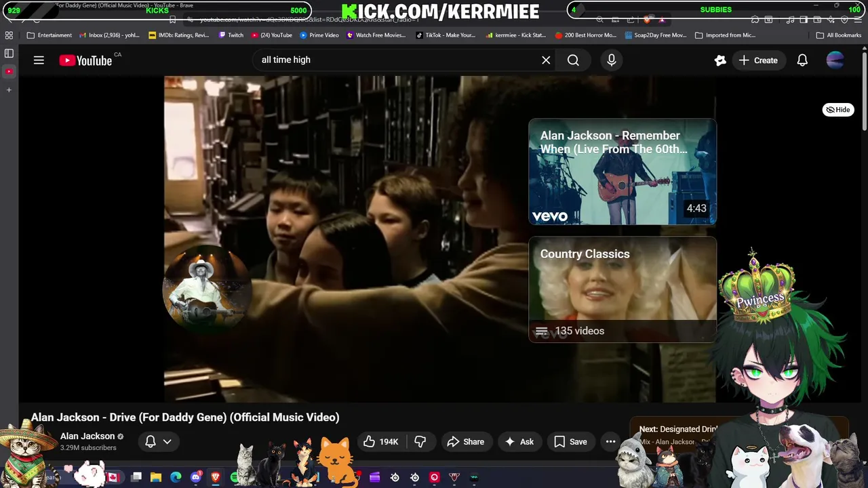Toggle the subscription notification bell

[x=151, y=442]
